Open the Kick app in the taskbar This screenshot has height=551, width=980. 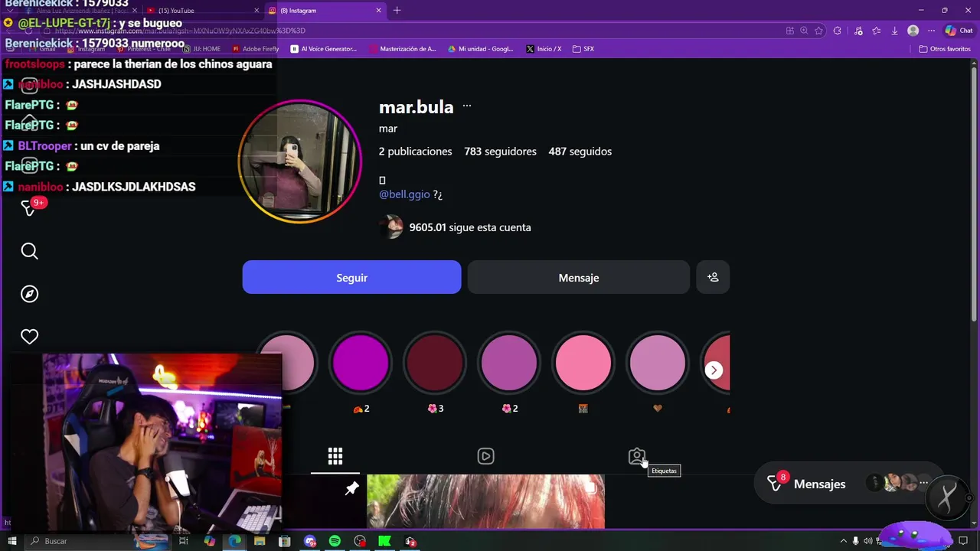(x=385, y=541)
